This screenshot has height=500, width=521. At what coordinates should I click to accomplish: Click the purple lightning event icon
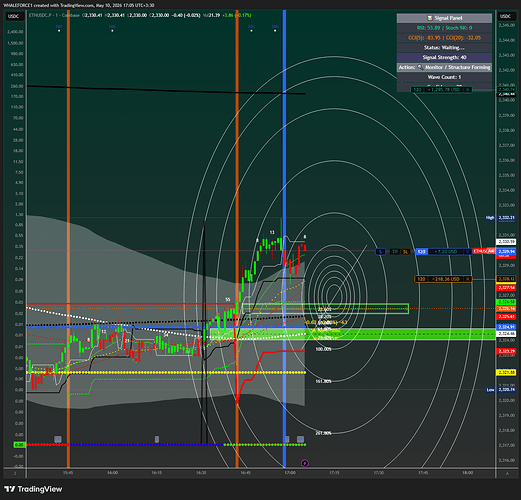305,463
